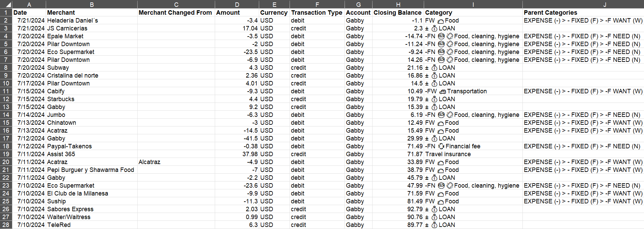Select row 1 header

[6, 13]
